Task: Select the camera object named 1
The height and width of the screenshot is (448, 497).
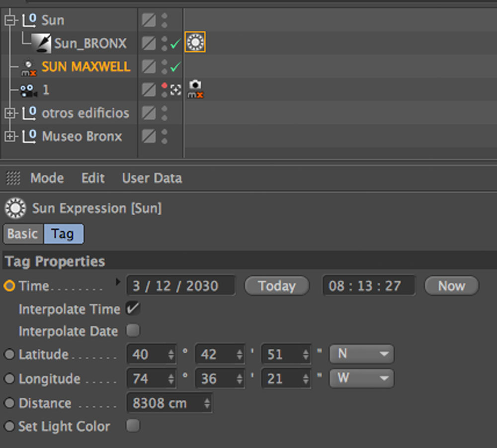Action: coord(46,90)
